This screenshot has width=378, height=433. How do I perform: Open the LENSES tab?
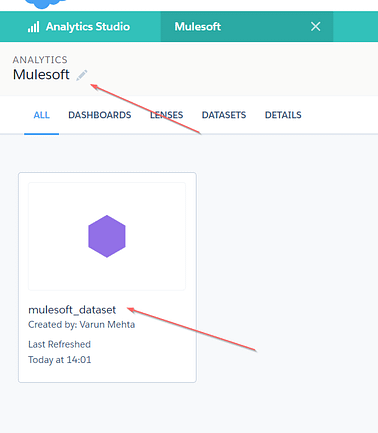tap(166, 115)
